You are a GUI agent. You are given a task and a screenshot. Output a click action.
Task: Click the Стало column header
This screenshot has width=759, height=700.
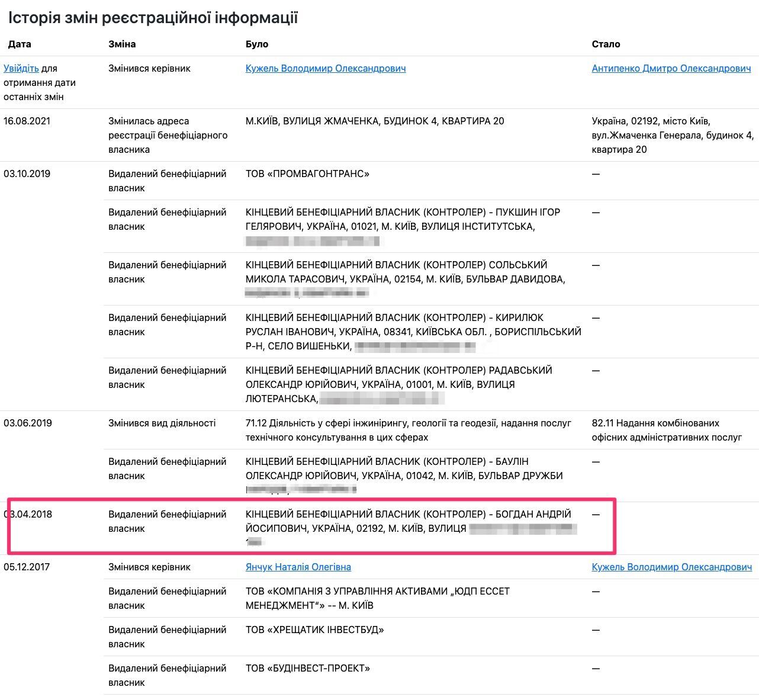[606, 44]
